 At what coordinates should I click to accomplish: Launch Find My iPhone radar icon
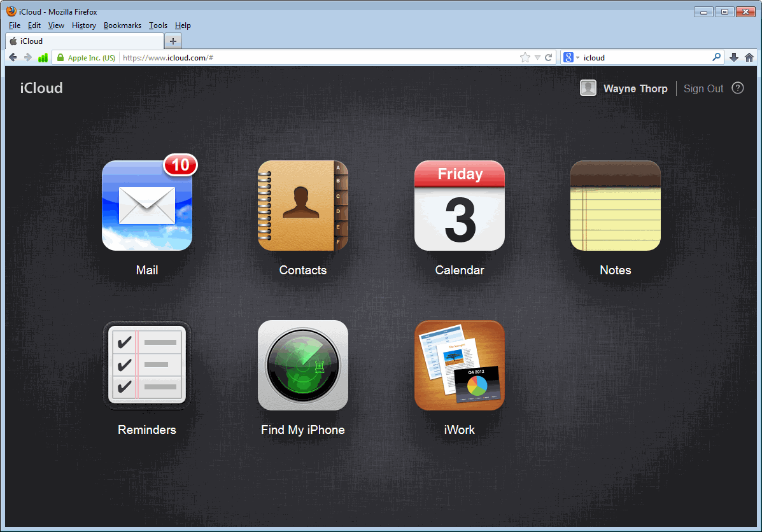tap(303, 365)
